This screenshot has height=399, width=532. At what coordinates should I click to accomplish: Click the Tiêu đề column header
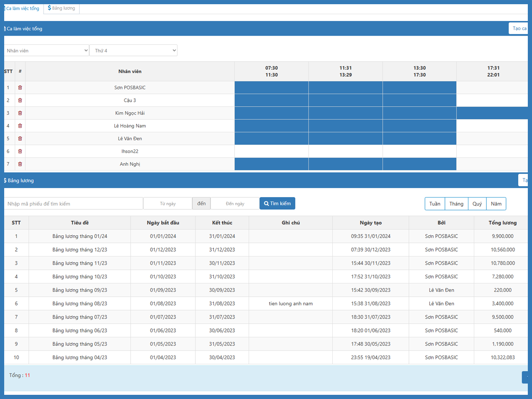tap(80, 223)
